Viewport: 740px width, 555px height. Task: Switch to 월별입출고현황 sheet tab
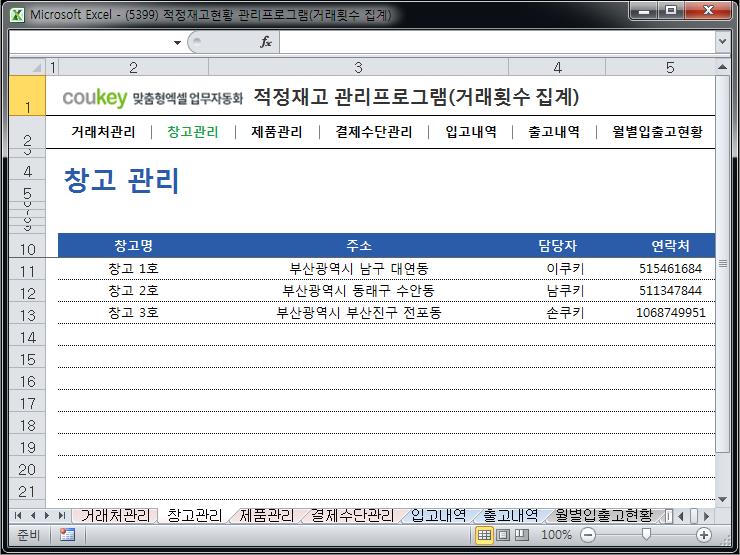click(x=604, y=515)
